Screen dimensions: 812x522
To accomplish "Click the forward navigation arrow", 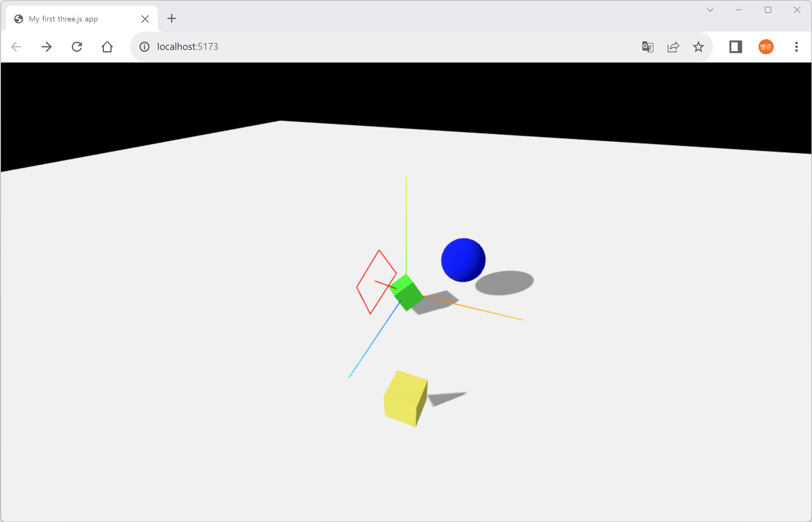I will coord(46,47).
